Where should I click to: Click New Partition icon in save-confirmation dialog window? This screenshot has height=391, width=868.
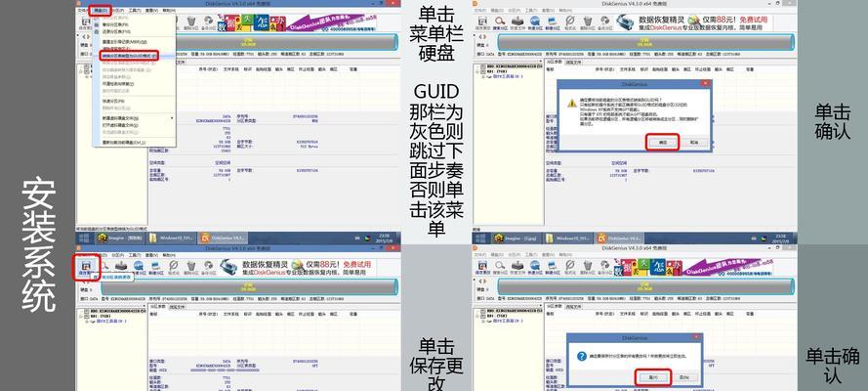click(x=553, y=268)
